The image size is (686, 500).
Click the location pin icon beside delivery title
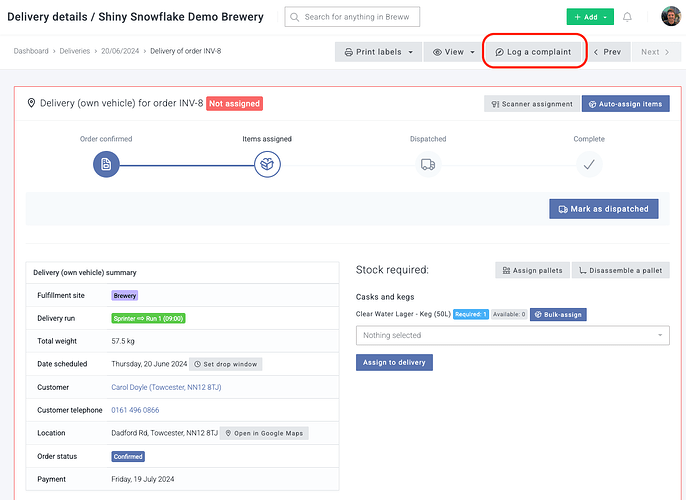pos(31,103)
